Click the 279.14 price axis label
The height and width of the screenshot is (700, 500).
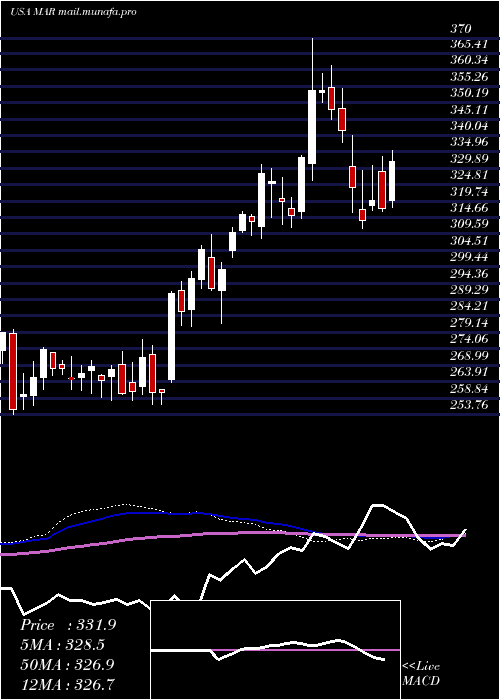pyautogui.click(x=468, y=323)
